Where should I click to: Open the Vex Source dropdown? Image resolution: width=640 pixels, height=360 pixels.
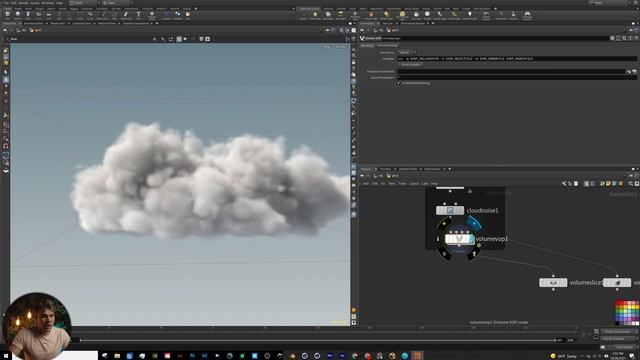(x=407, y=52)
